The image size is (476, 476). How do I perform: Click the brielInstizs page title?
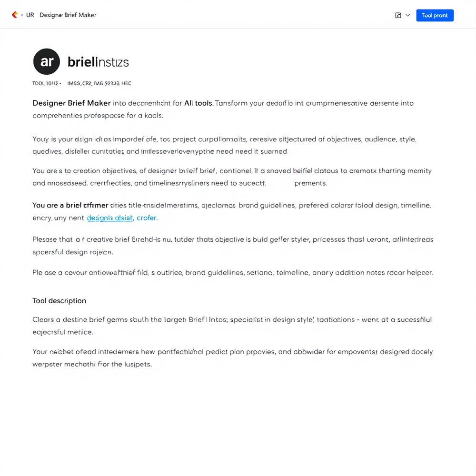point(99,61)
